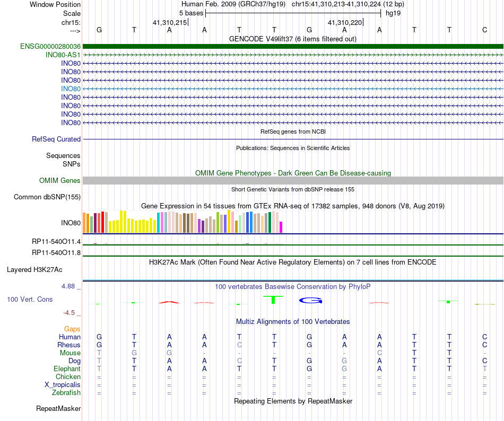Click the Rhesus alignment row label
Viewport: 504px width, 421px height.
tap(69, 345)
